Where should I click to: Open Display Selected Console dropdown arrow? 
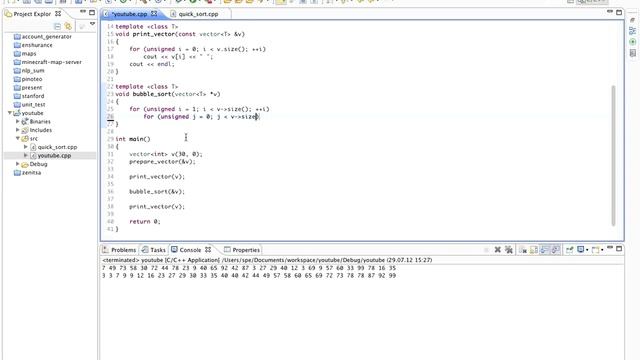point(587,250)
